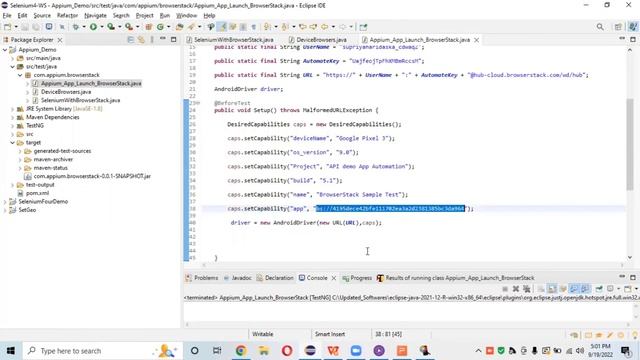Toggle Link with Editor in Package Explorer
The height and width of the screenshot is (360, 640).
tap(141, 40)
